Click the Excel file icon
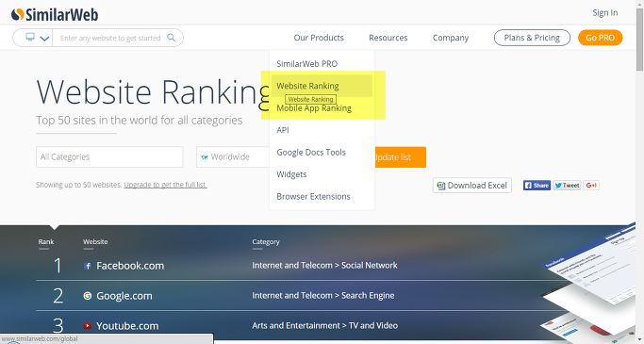The image size is (644, 344). [x=441, y=186]
